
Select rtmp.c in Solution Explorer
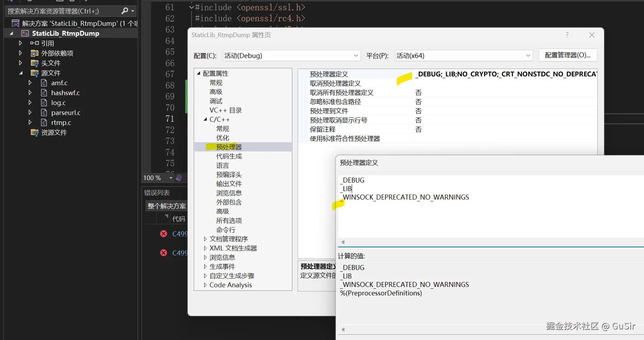point(61,122)
